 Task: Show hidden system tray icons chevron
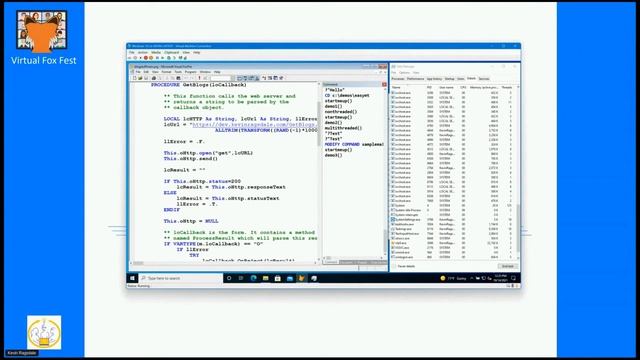(x=472, y=278)
